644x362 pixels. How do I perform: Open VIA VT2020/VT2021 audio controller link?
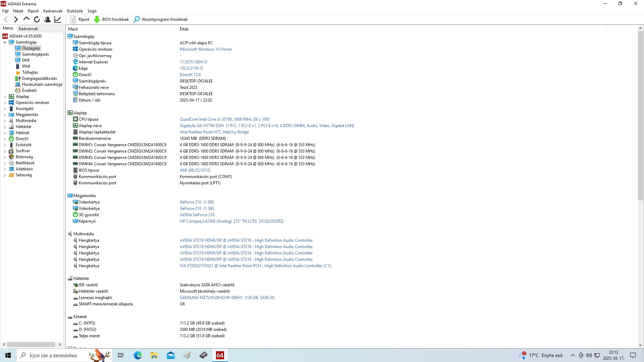(x=255, y=266)
